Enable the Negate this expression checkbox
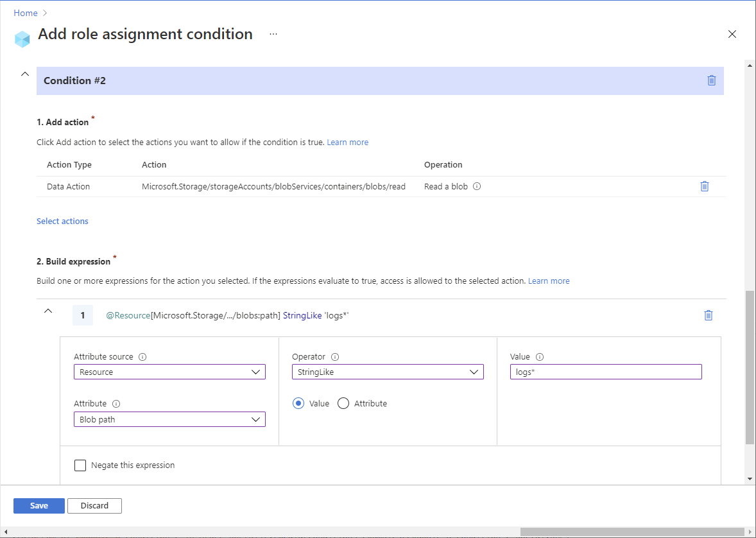Image resolution: width=756 pixels, height=538 pixels. (80, 465)
